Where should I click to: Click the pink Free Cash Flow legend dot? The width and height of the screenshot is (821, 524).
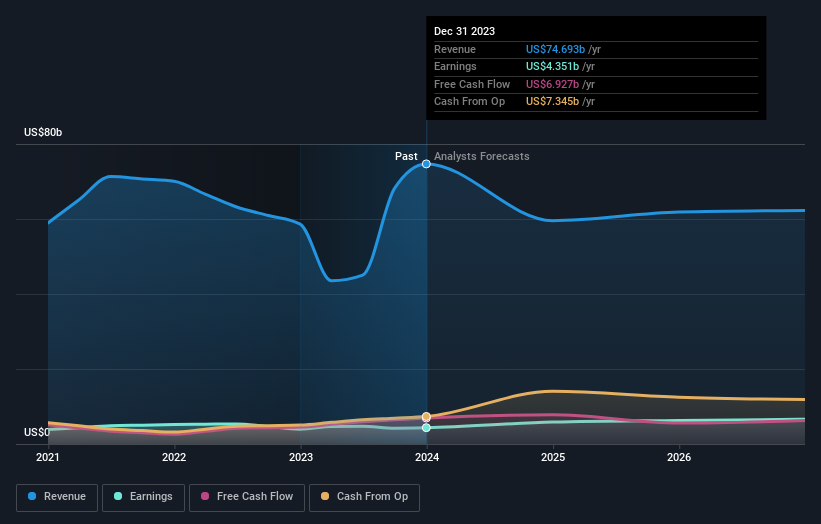pos(205,496)
